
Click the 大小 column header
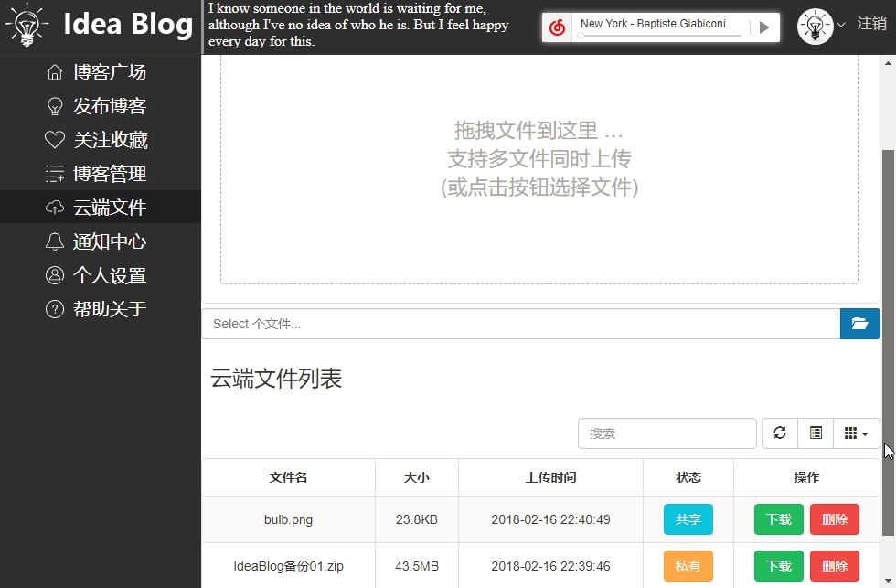(417, 477)
